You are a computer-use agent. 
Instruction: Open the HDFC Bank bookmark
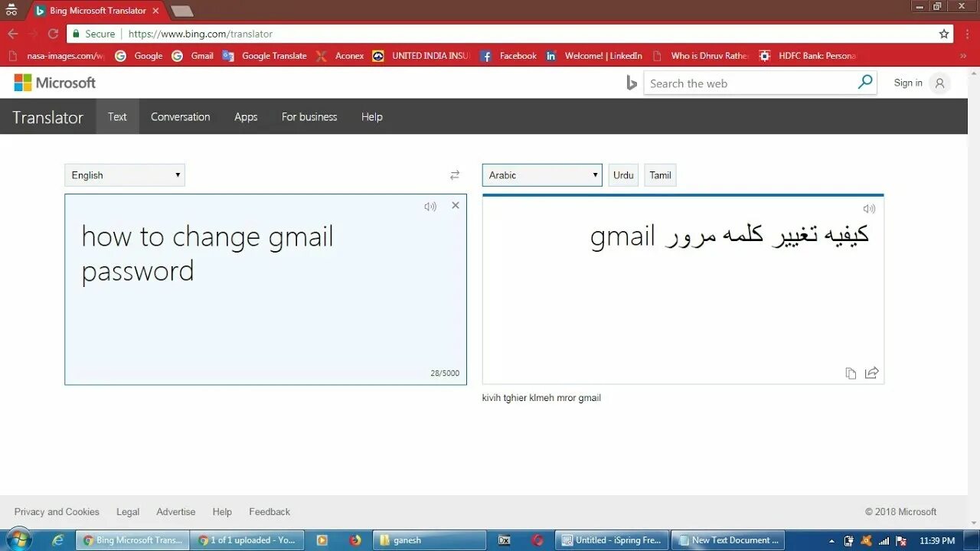coord(807,56)
